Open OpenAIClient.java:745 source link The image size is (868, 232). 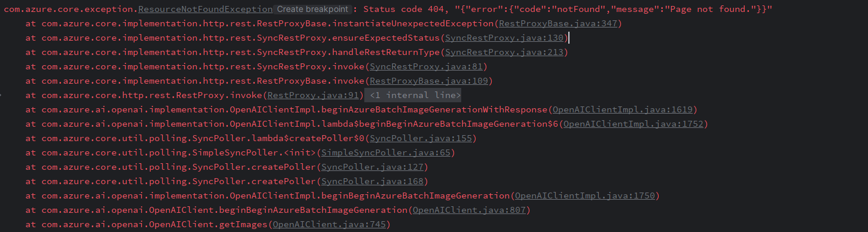pos(329,225)
